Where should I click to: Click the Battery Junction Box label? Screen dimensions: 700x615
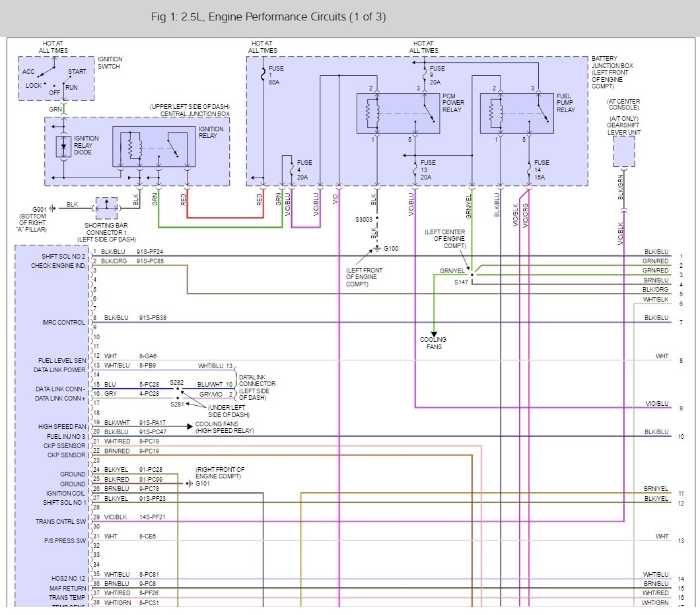tap(612, 65)
